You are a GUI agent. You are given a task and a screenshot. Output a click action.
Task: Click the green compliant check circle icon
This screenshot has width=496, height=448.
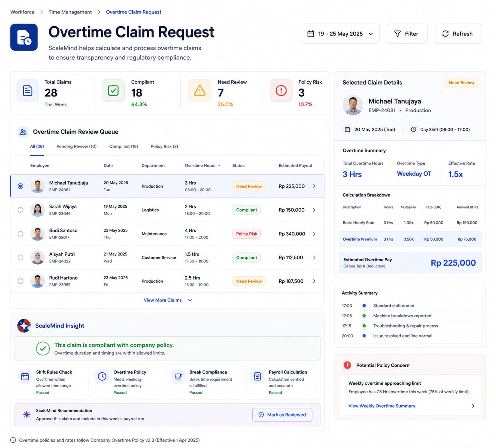click(43, 349)
